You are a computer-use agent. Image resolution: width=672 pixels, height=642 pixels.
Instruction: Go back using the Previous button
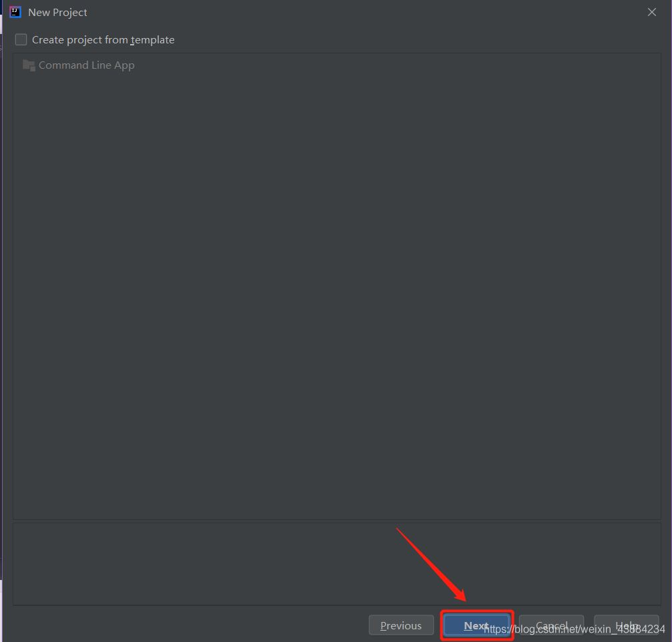point(401,625)
